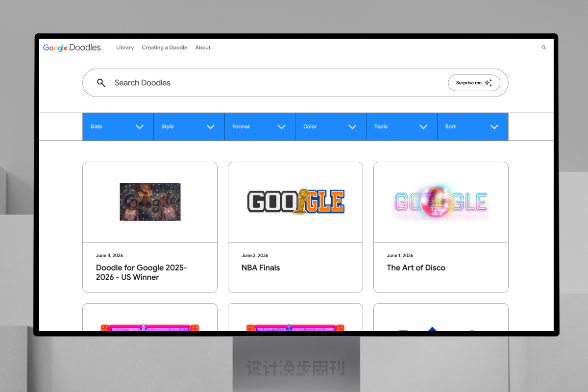The image size is (588, 392).
Task: Open Creating a Doodle page
Action: 165,48
